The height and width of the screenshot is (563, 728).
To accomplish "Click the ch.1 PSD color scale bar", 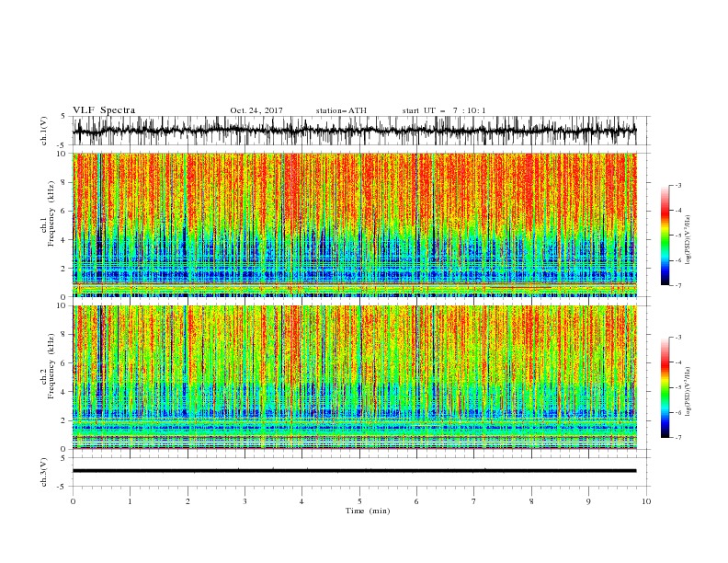I will pyautogui.click(x=665, y=236).
